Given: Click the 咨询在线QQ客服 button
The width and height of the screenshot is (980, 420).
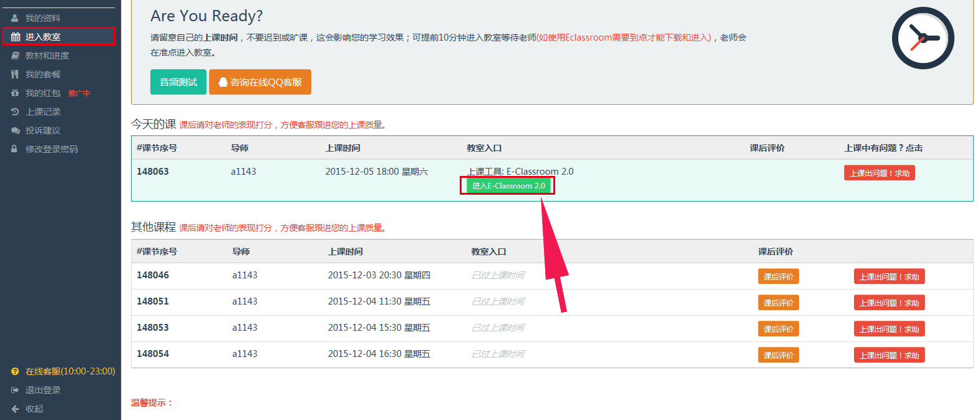Looking at the screenshot, I should (260, 82).
